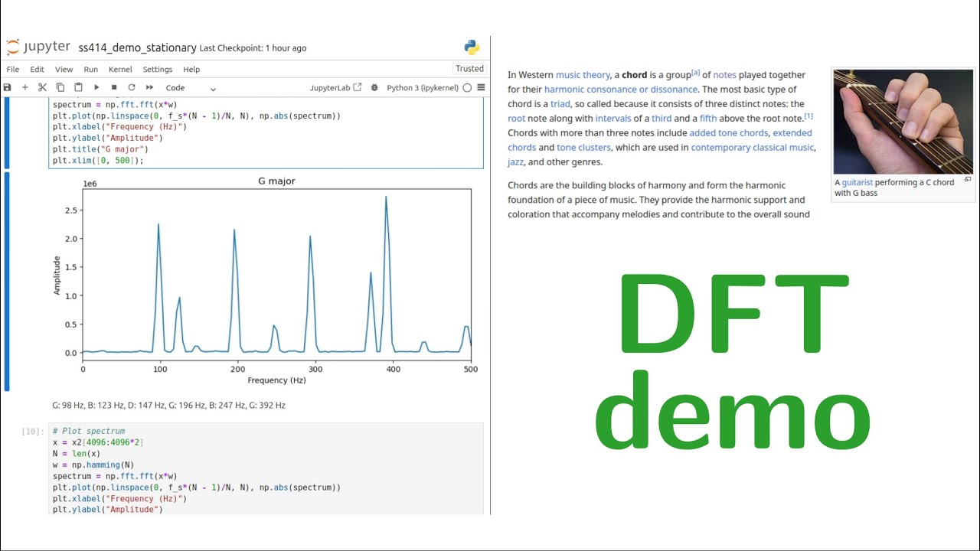This screenshot has width=980, height=551.
Task: Open the Settings menu
Action: tap(158, 69)
